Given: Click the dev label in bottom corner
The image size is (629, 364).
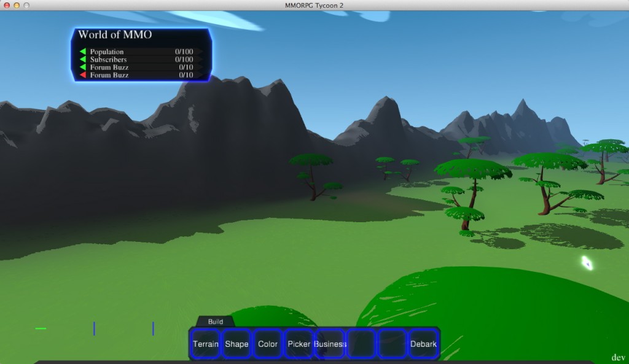Looking at the screenshot, I should [618, 357].
